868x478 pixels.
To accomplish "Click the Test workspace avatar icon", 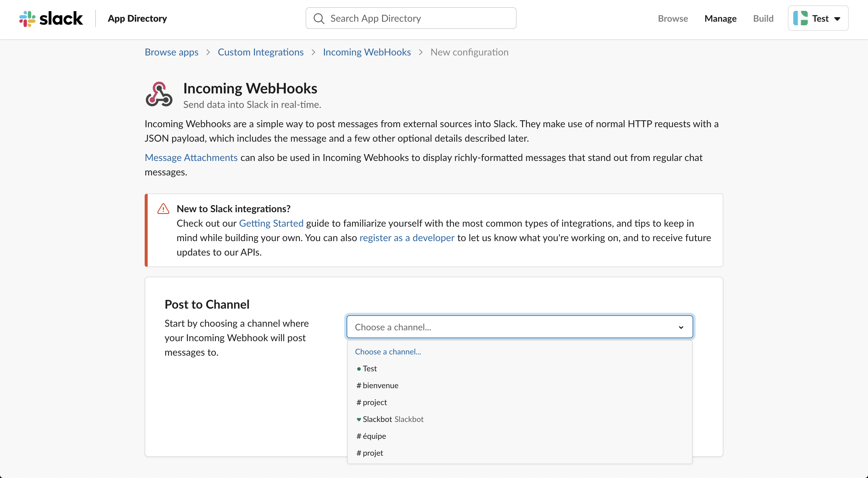I will tap(800, 18).
